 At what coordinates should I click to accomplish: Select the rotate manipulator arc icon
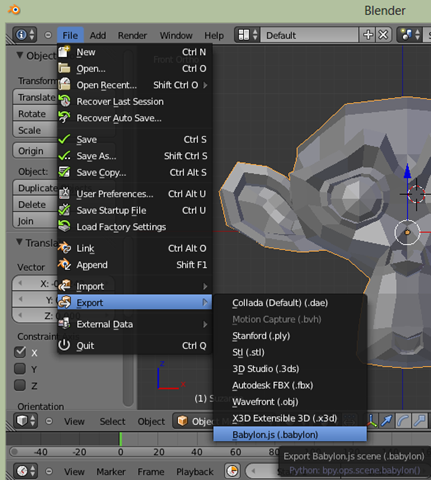coord(403,421)
